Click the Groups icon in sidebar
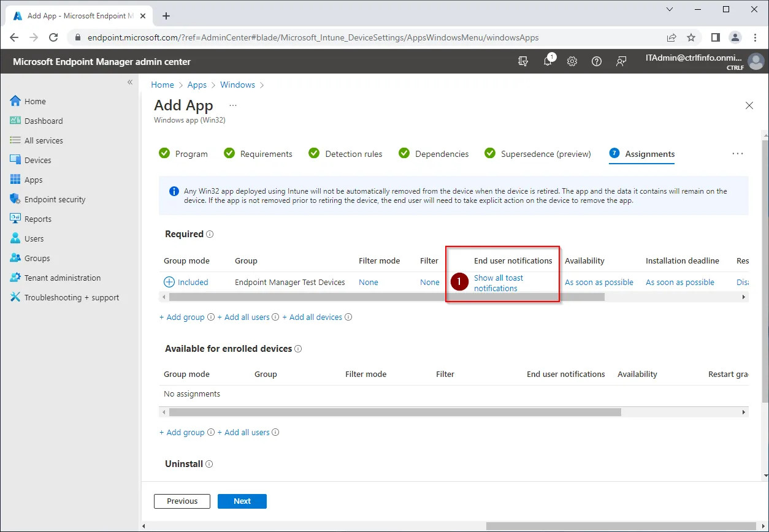This screenshot has height=532, width=769. 15,258
